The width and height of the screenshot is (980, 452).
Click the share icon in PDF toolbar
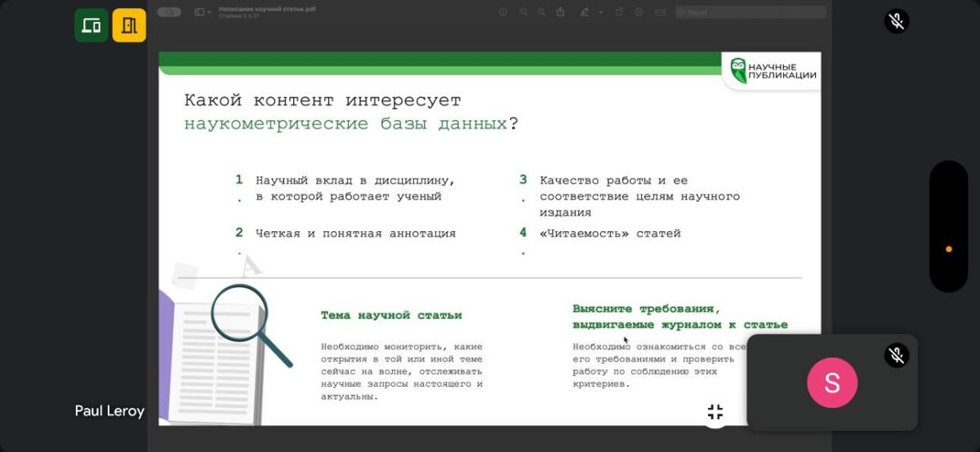(560, 12)
